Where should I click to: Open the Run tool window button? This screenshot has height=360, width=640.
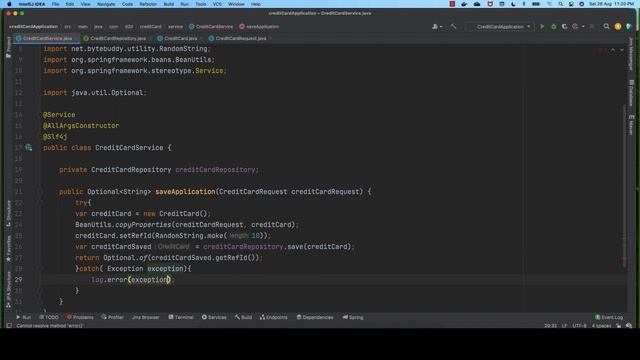click(23, 317)
